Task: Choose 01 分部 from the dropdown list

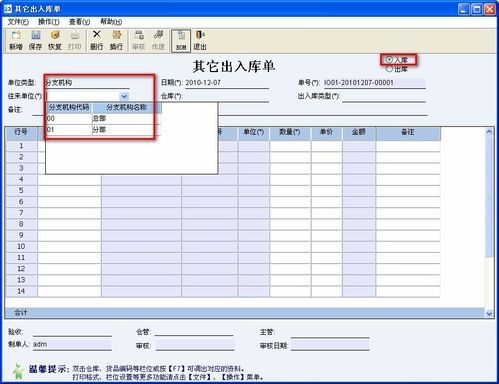Action: [x=100, y=130]
